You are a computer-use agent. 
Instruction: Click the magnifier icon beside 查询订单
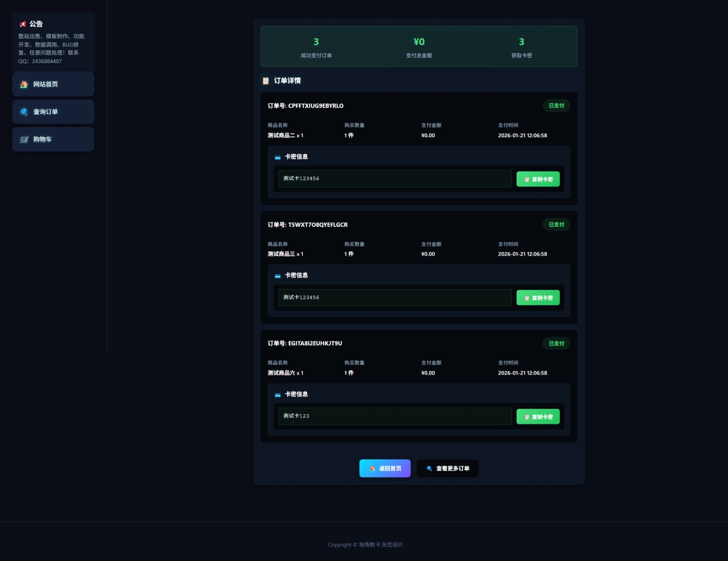pyautogui.click(x=24, y=112)
